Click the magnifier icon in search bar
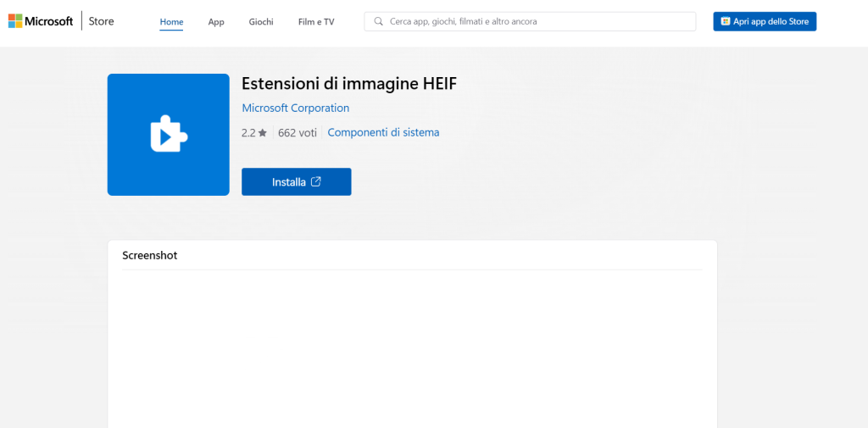This screenshot has height=428, width=868. 378,21
